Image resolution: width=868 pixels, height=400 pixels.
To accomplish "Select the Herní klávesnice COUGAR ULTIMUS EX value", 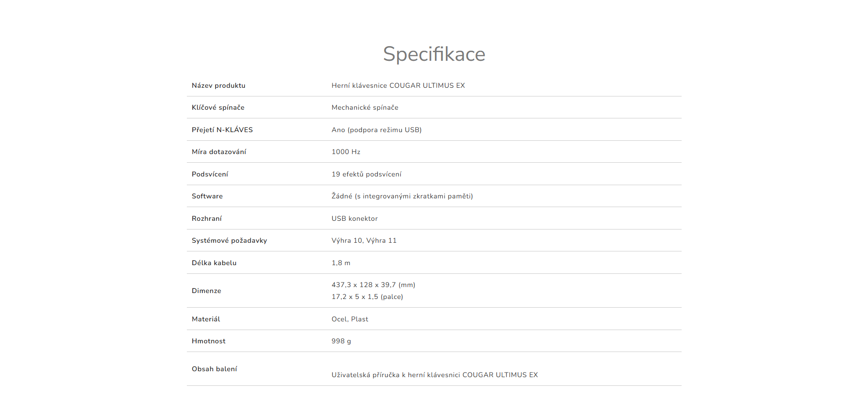I will 398,85.
